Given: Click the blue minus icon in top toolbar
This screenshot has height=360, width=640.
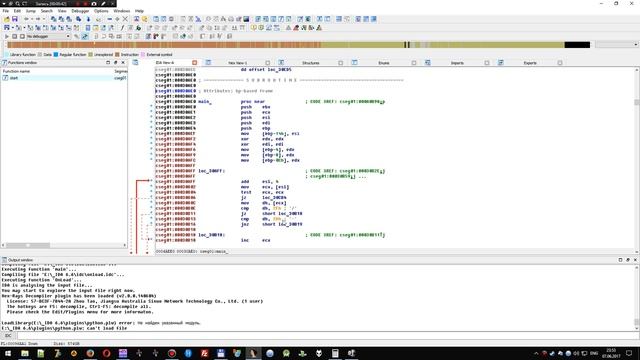Looking at the screenshot, I should 109,19.
